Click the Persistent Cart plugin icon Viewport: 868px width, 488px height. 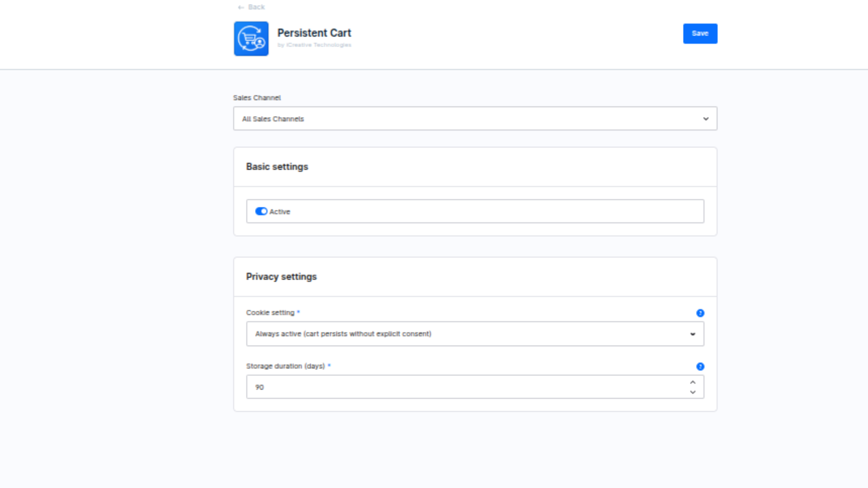tap(251, 38)
